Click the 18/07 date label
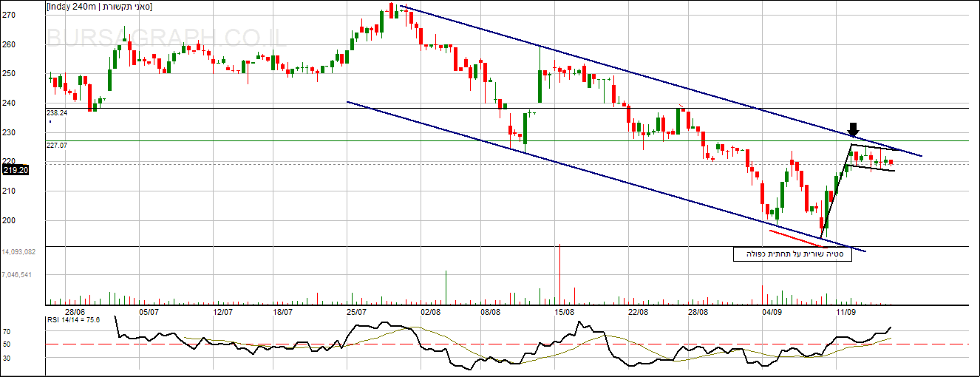This screenshot has height=377, width=980. [x=282, y=312]
